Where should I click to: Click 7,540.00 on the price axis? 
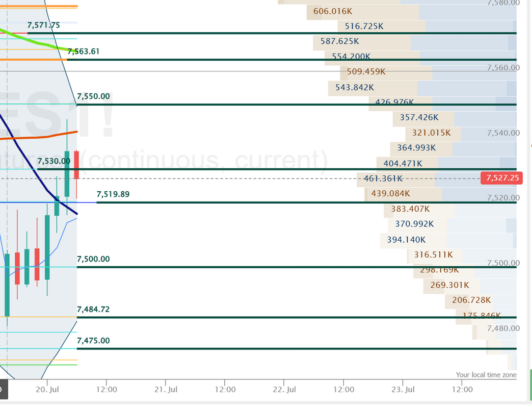tap(503, 133)
